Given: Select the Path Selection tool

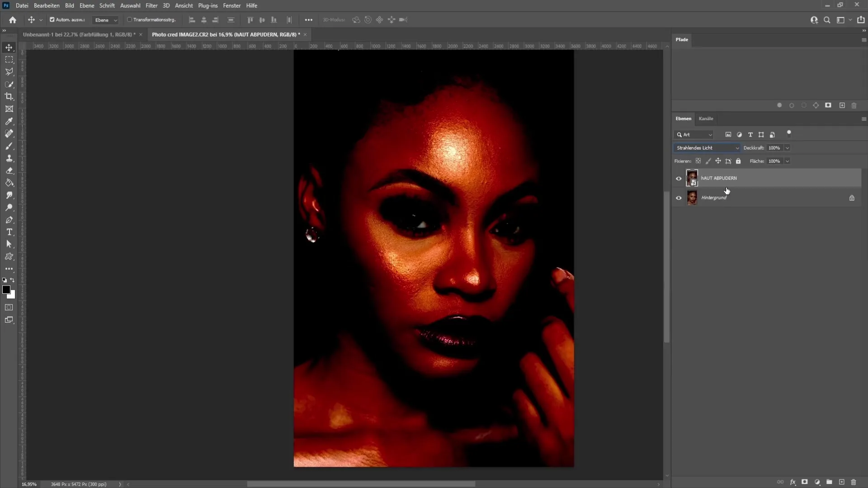Looking at the screenshot, I should [x=9, y=244].
